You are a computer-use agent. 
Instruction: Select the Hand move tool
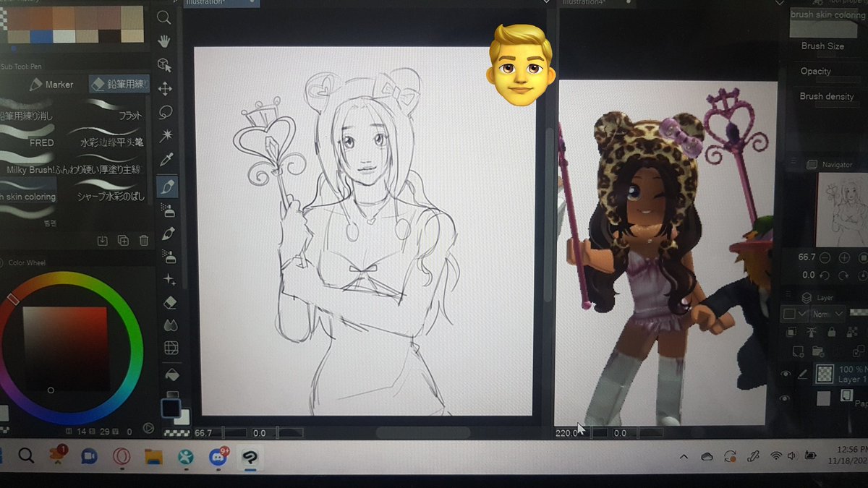coord(165,40)
